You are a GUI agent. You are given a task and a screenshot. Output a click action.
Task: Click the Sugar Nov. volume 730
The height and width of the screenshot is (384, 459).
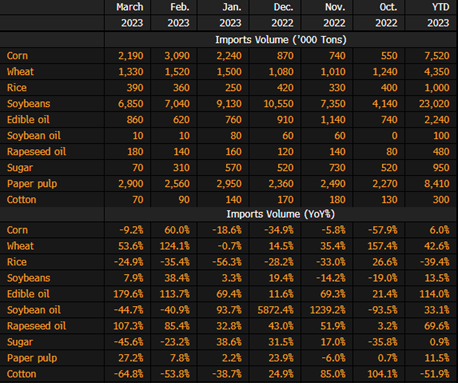337,168
